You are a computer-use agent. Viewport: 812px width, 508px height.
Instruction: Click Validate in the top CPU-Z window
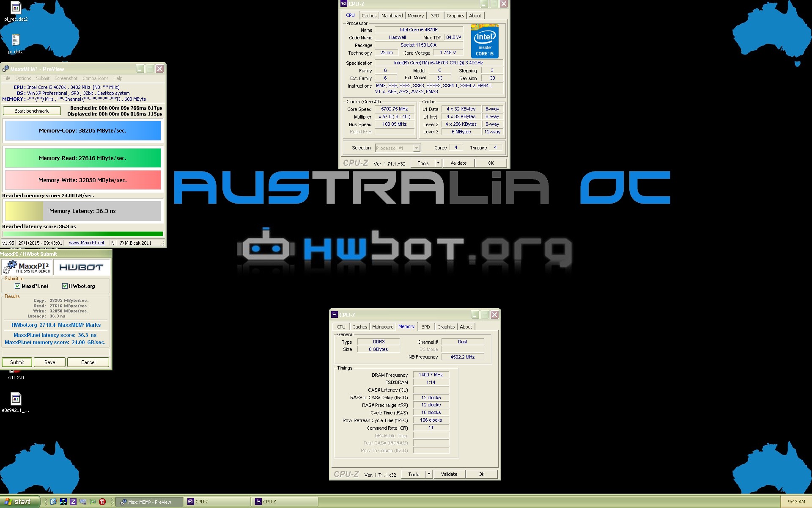[x=458, y=163]
